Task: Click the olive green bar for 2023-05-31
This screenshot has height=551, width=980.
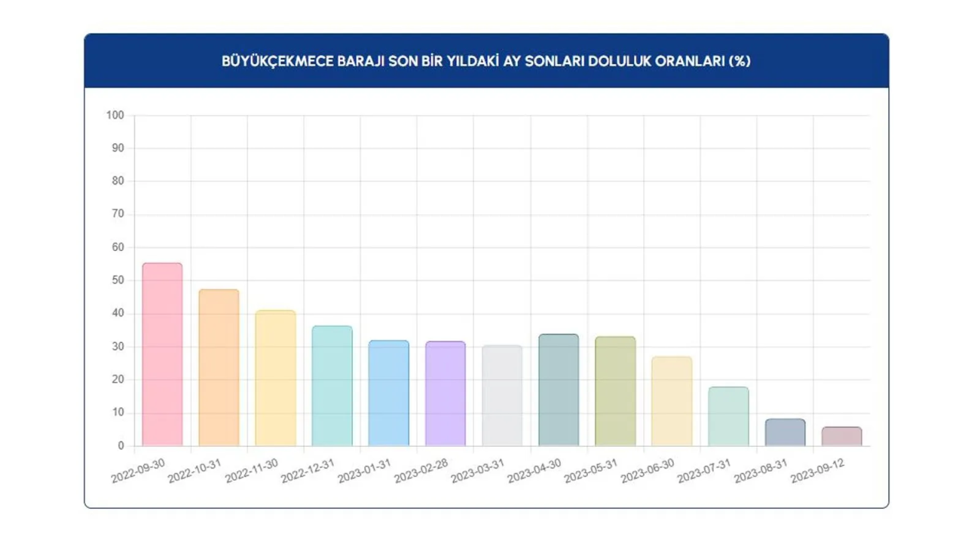Action: [x=616, y=391]
